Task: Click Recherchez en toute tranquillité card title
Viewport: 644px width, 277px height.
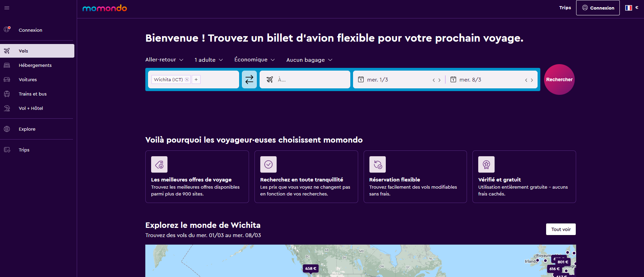Action: 302,180
